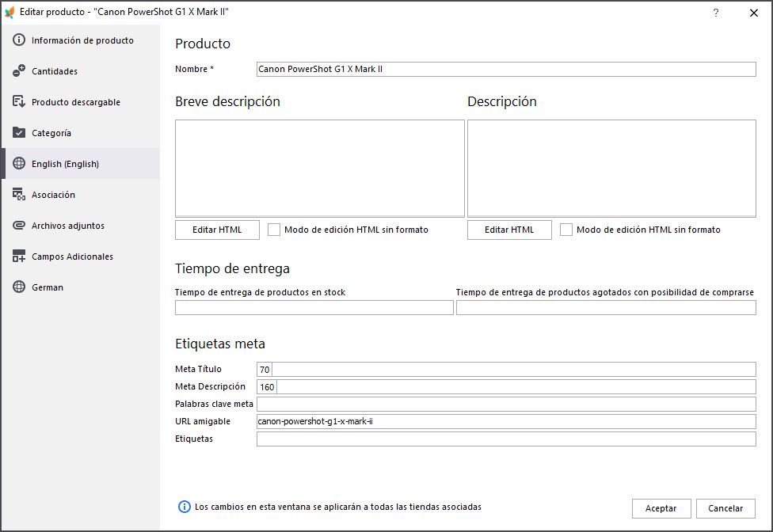773x532 pixels.
Task: Click the Cancelar button
Action: (725, 508)
